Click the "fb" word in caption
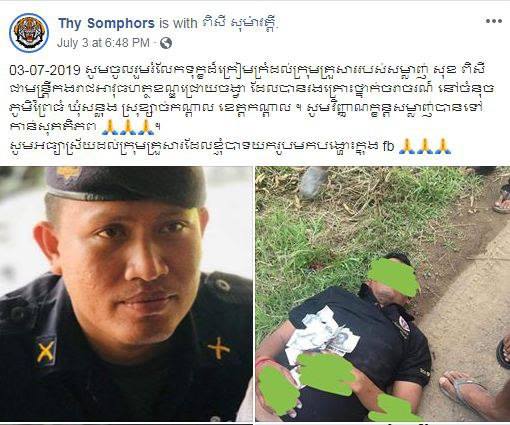Image resolution: width=510 pixels, height=425 pixels. (x=388, y=146)
